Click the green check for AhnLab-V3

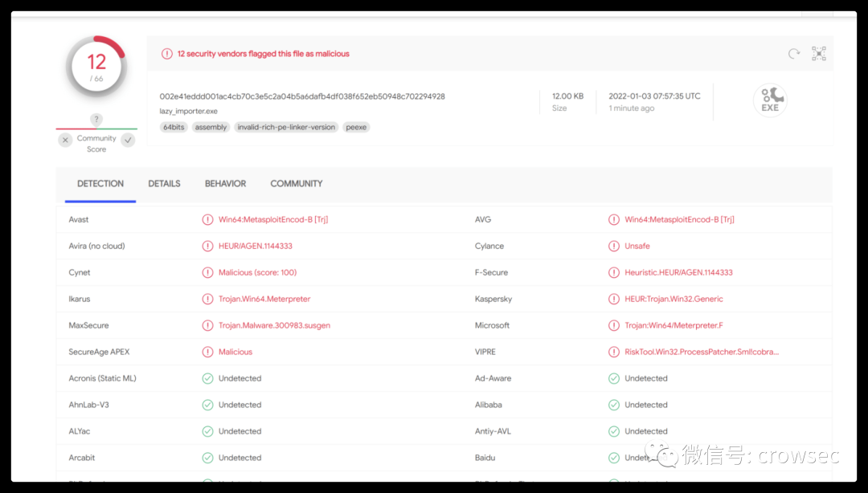click(x=207, y=405)
